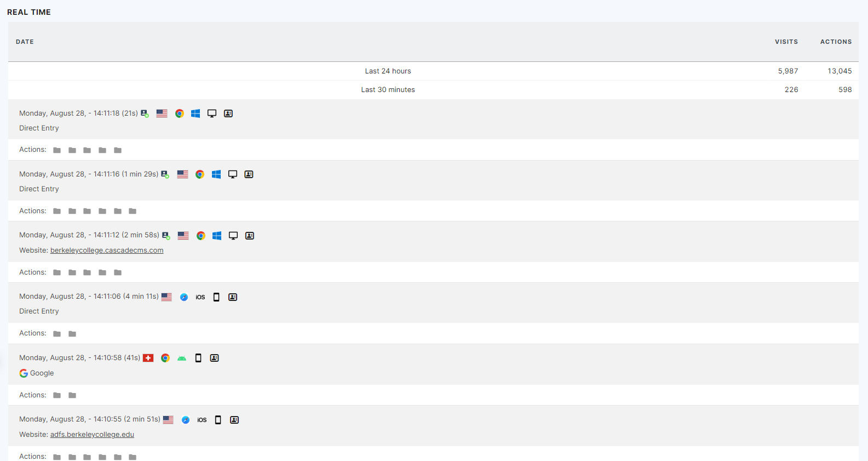Click the desktop device icon in the 14:11:16 visit
Screen dimensions: 868x461
(x=233, y=174)
